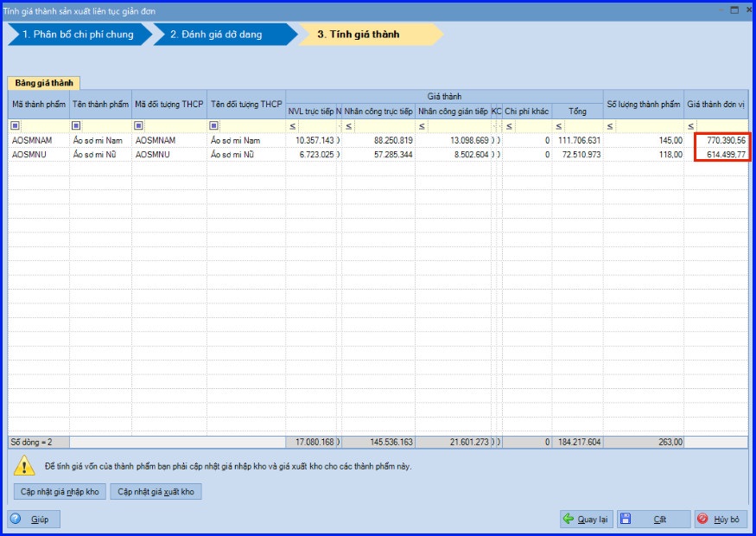756x536 pixels.
Task: Sort by Tên thành phẩm column header
Action: [x=101, y=105]
